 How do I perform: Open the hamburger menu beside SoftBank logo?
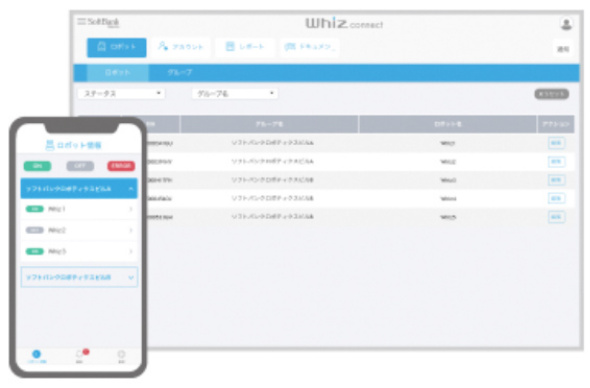[81, 21]
